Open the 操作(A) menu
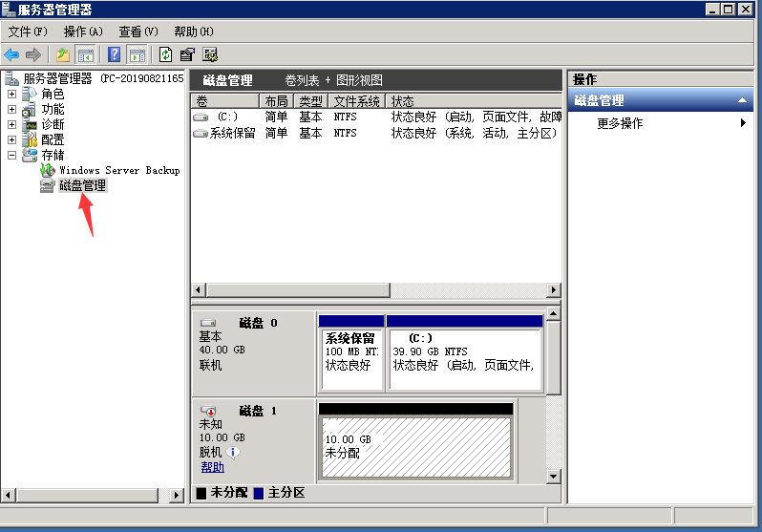 [82, 32]
